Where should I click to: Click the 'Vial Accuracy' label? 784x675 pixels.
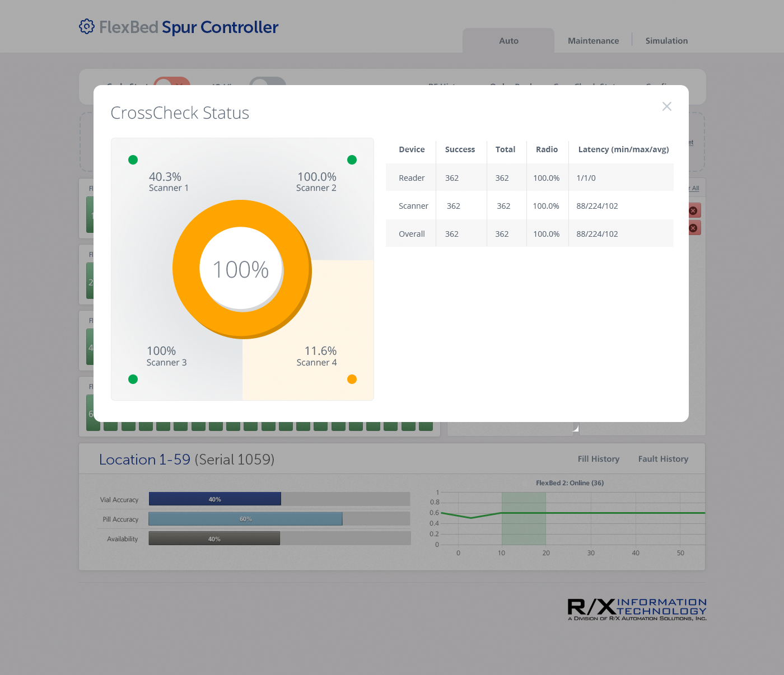point(119,500)
